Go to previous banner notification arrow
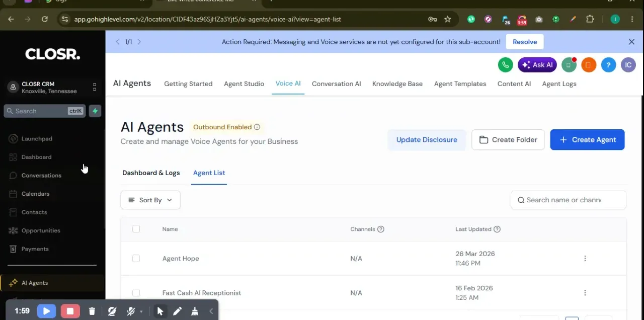This screenshot has height=320, width=644. [x=118, y=42]
